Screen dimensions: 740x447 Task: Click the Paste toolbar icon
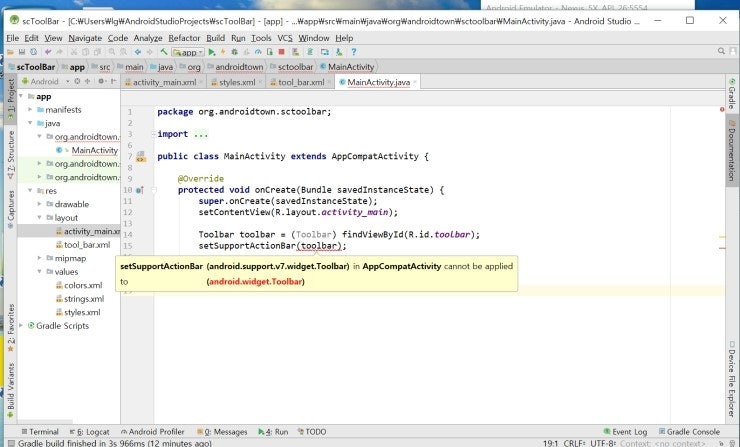(97, 52)
